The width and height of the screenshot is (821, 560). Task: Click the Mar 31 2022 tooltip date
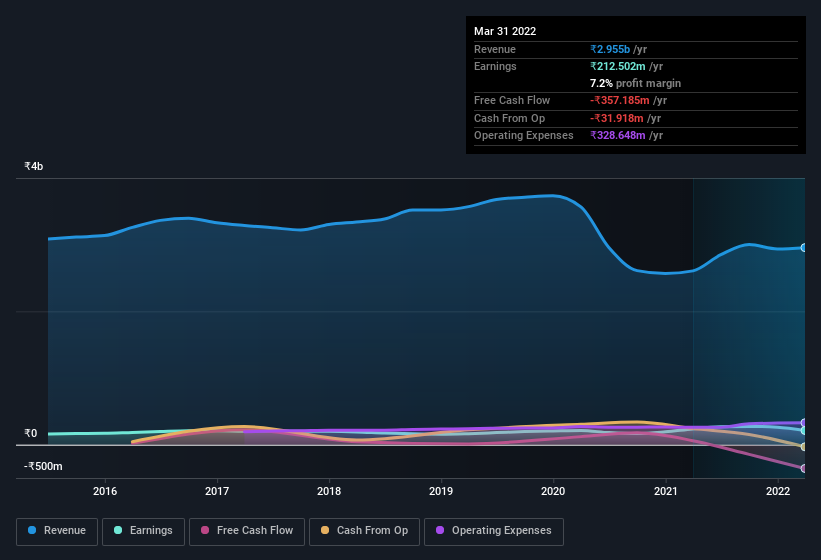505,31
